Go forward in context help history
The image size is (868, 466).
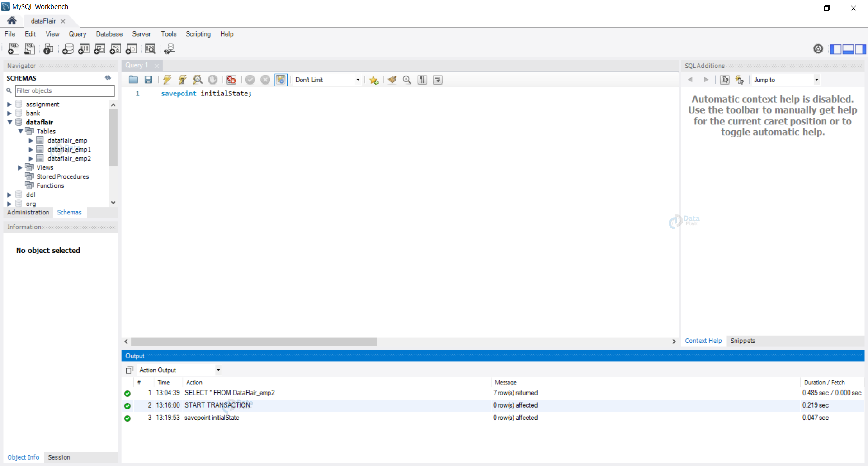point(706,80)
